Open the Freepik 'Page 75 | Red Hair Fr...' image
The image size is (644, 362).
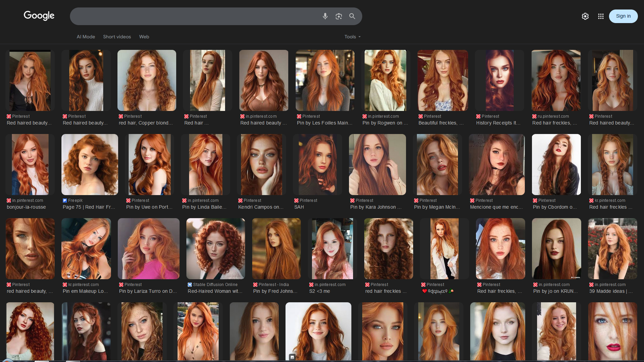click(x=90, y=165)
